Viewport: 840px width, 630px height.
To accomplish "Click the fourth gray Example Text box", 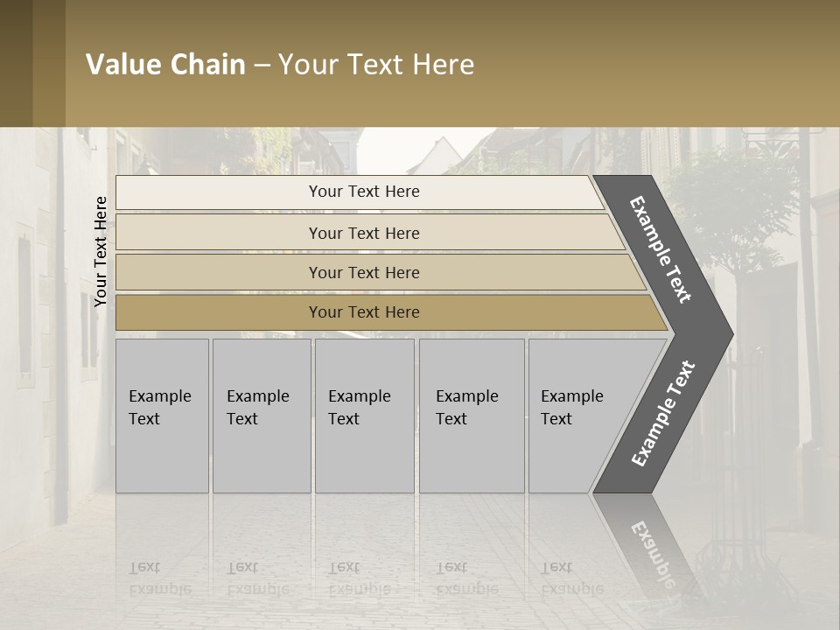I will pyautogui.click(x=471, y=416).
